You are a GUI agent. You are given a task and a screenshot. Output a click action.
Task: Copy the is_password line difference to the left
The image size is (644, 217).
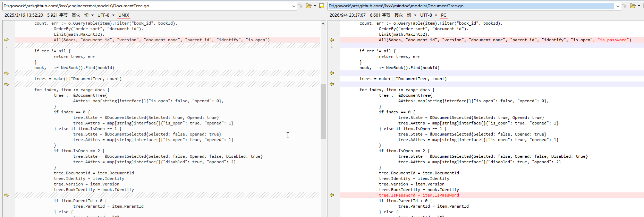point(332,40)
